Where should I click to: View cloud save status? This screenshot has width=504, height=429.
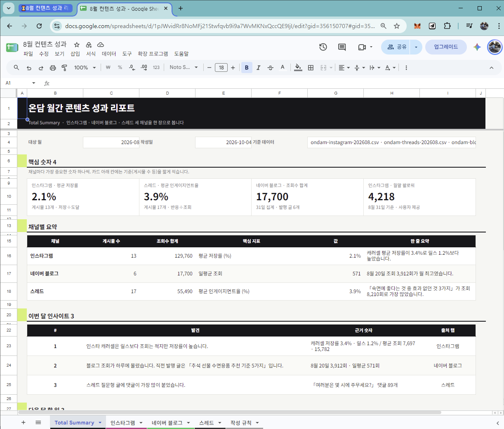pos(101,45)
